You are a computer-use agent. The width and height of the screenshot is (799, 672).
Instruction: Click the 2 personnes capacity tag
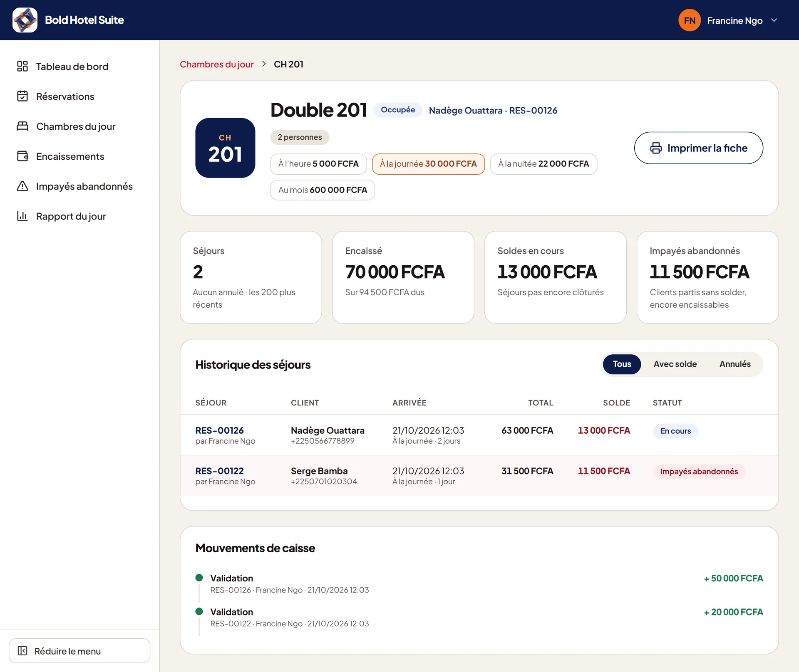(300, 137)
